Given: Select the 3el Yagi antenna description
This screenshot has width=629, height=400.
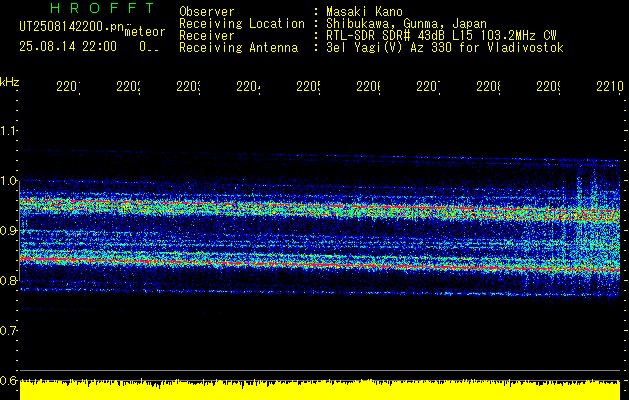Looking at the screenshot, I should (445, 48).
